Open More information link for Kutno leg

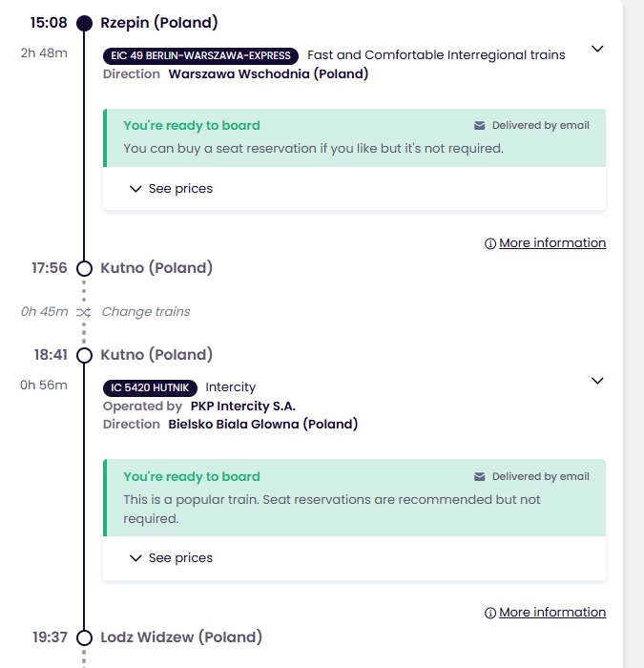coord(551,613)
